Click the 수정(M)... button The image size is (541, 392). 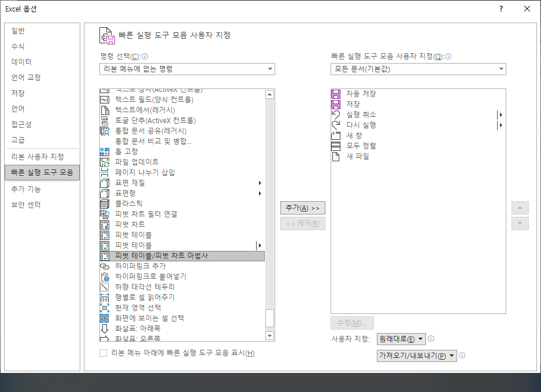tap(352, 323)
